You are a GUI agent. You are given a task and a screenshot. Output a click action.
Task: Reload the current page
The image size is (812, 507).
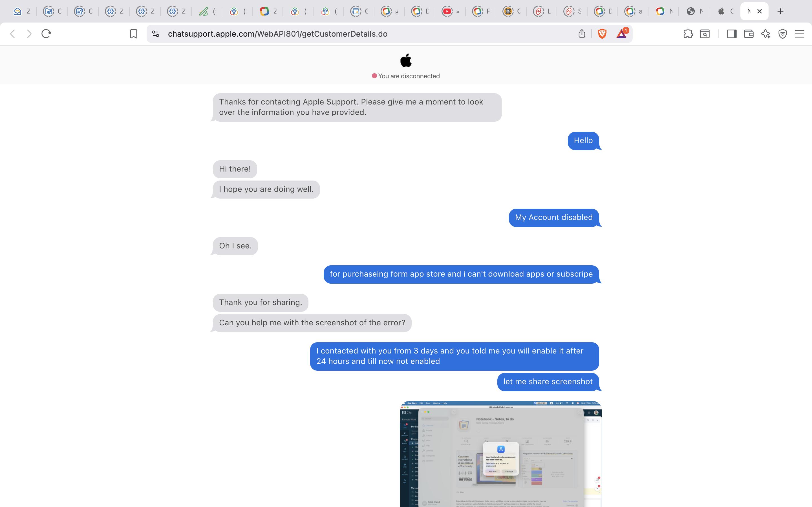pos(46,34)
